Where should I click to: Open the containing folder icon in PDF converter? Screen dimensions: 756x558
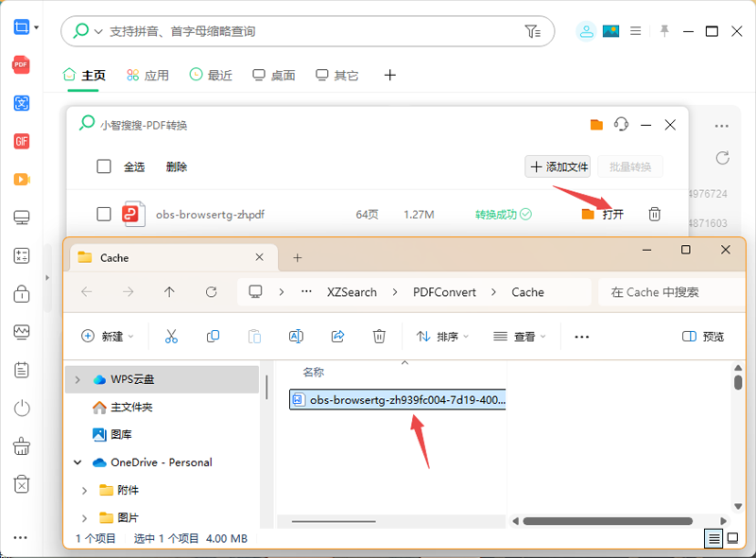pyautogui.click(x=595, y=124)
